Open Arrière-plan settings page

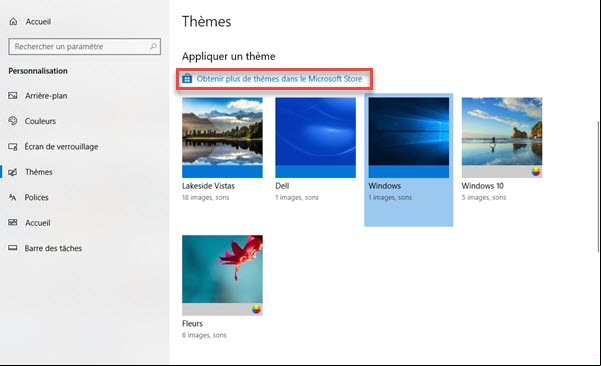click(x=46, y=96)
